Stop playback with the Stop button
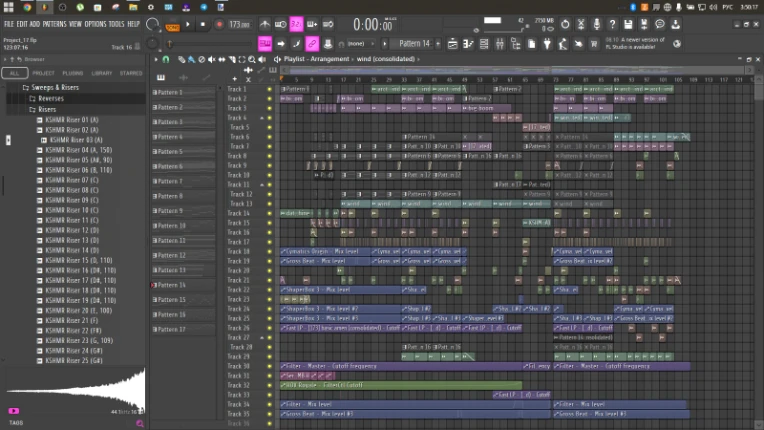The width and height of the screenshot is (764, 430). [x=203, y=24]
